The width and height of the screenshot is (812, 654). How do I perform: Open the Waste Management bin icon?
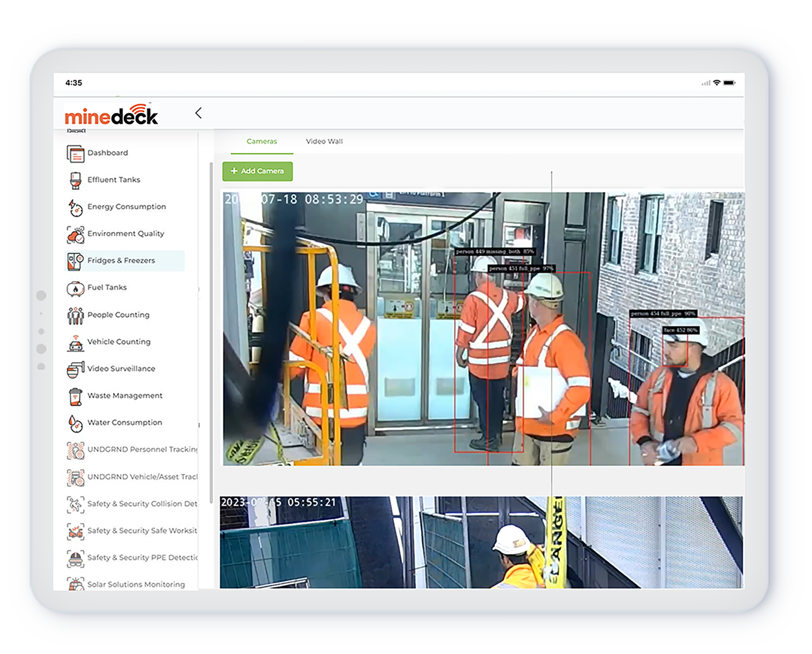click(x=75, y=396)
